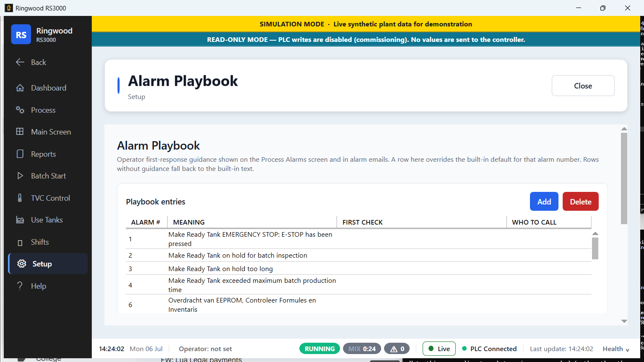The width and height of the screenshot is (644, 362).
Task: Click the 'Playbook entries' heading
Action: click(156, 202)
